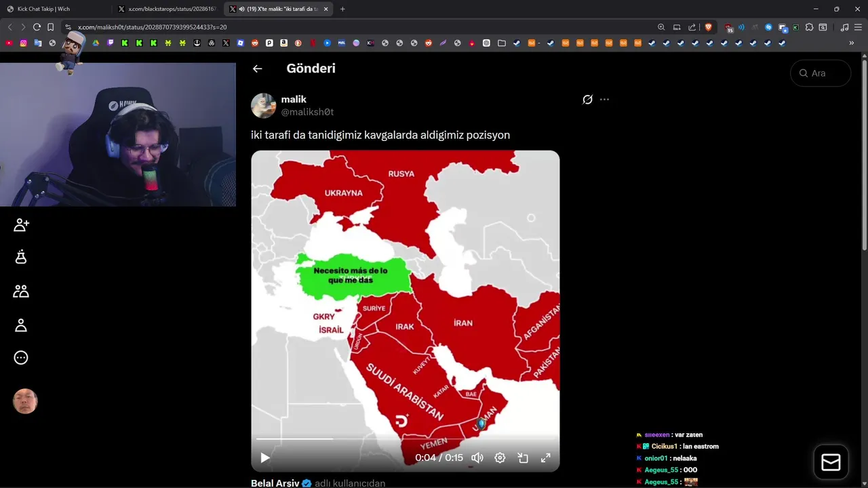
Task: Open the music note playlist button
Action: coord(844,27)
